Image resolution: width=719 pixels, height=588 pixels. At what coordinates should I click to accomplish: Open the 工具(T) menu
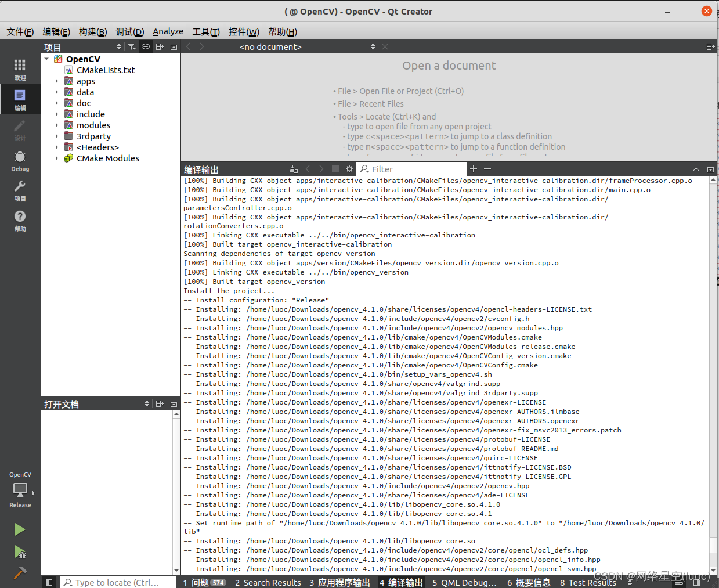[x=206, y=31]
